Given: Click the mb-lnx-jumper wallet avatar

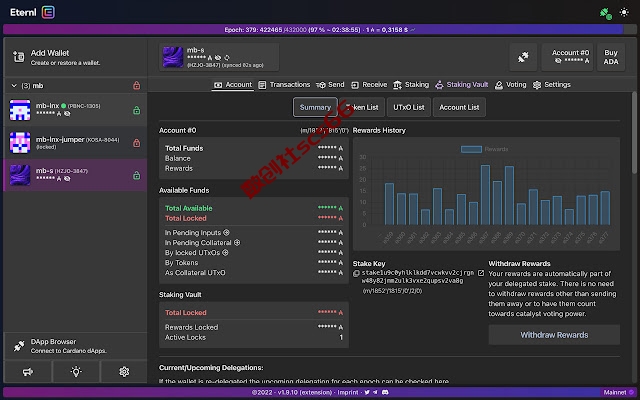Looking at the screenshot, I should pos(20,143).
